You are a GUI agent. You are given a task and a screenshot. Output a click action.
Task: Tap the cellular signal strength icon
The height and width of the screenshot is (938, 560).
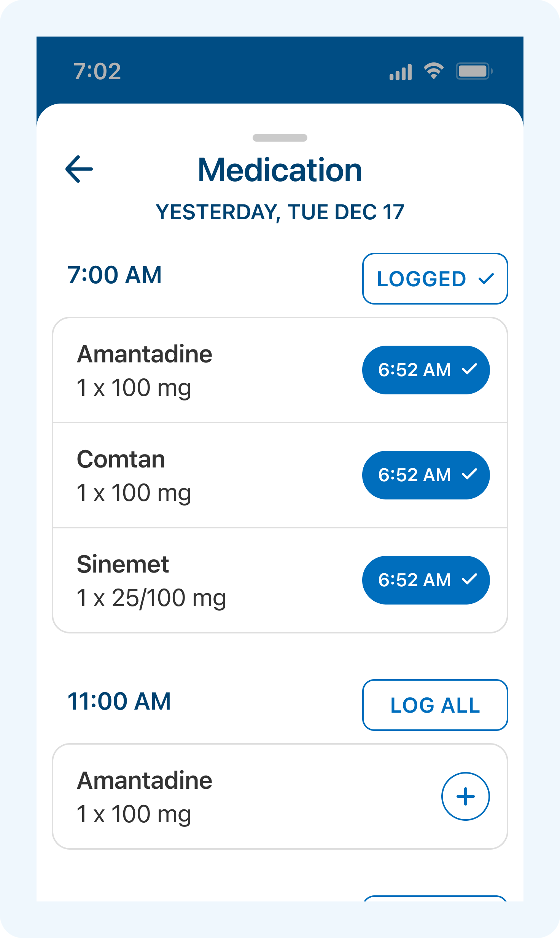pos(401,72)
